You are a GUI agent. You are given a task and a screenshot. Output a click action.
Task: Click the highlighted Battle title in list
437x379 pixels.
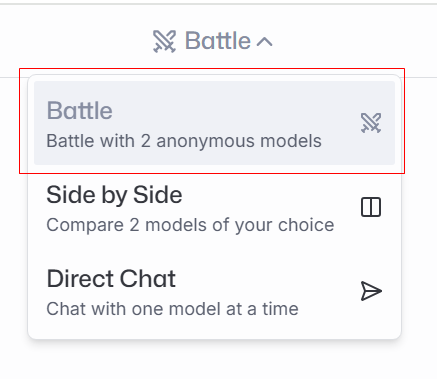click(79, 111)
